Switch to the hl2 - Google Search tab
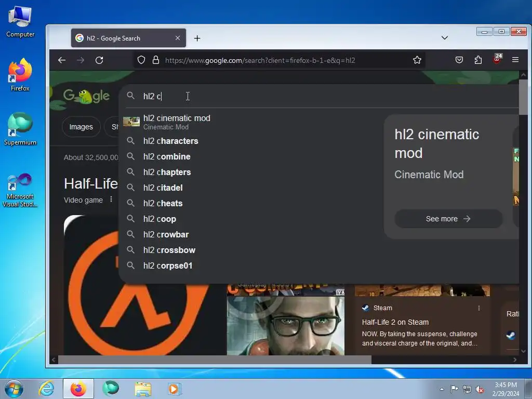 [x=128, y=38]
